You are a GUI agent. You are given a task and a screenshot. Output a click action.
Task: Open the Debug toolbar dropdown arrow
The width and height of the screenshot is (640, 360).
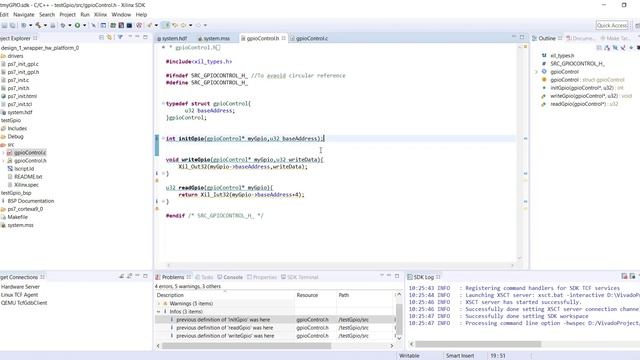pyautogui.click(x=70, y=25)
